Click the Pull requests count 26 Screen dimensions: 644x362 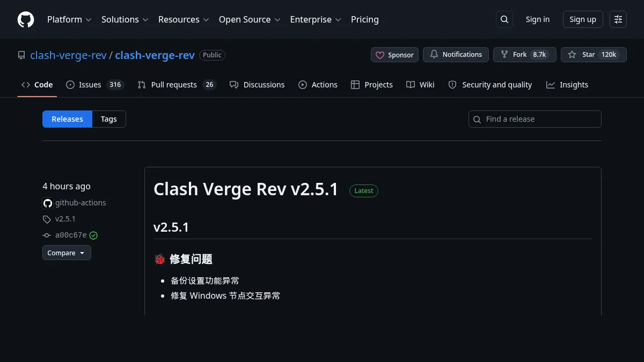pyautogui.click(x=209, y=85)
